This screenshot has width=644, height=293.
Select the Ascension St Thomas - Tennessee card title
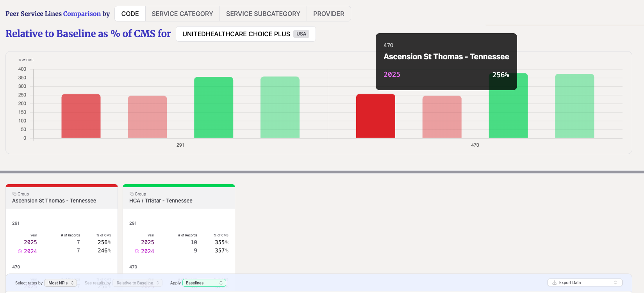tap(54, 201)
